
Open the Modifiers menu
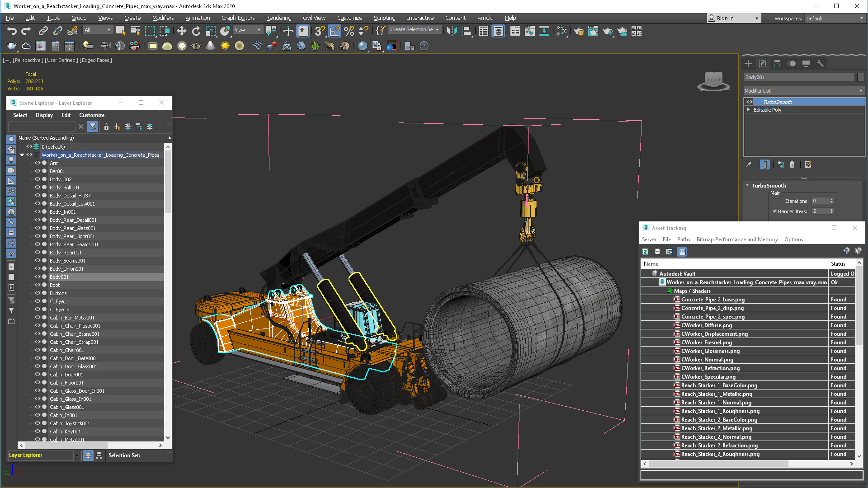tap(163, 18)
